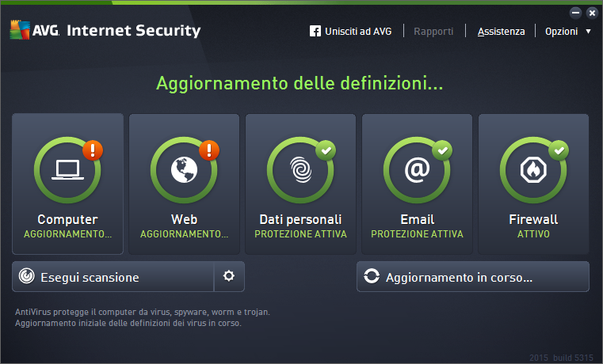Image resolution: width=603 pixels, height=364 pixels.
Task: Click the orange warning badge on Web
Action: point(209,150)
